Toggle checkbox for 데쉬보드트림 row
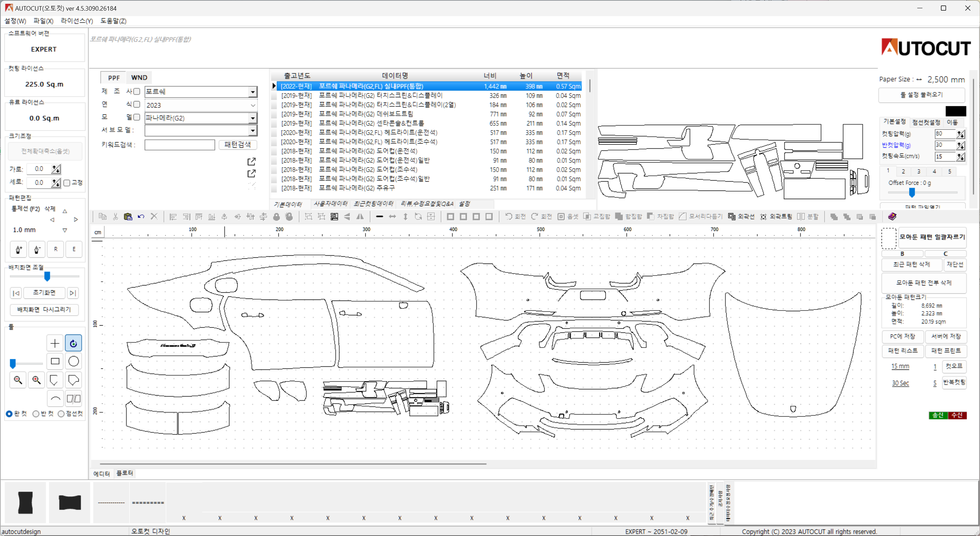The width and height of the screenshot is (980, 536). click(274, 114)
